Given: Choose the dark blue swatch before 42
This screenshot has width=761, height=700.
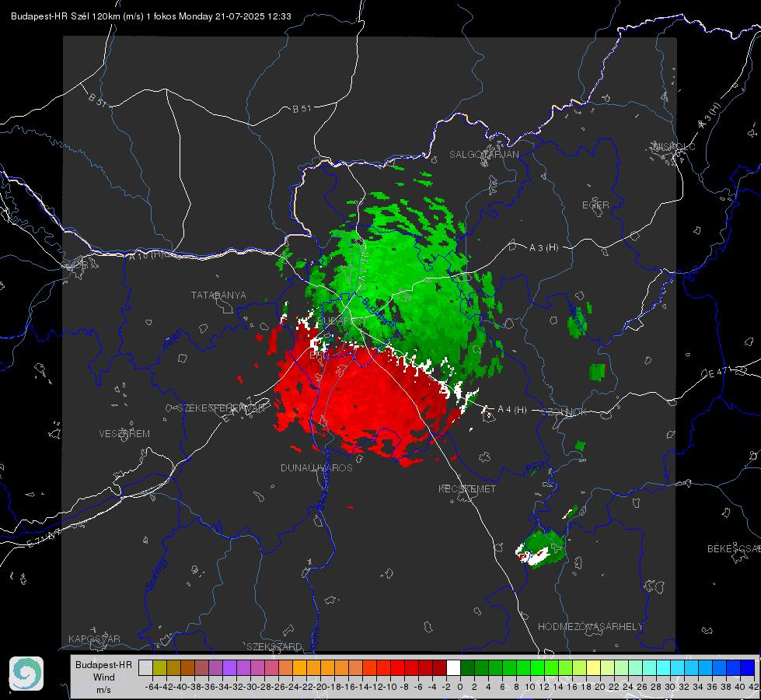Looking at the screenshot, I should pyautogui.click(x=748, y=667).
